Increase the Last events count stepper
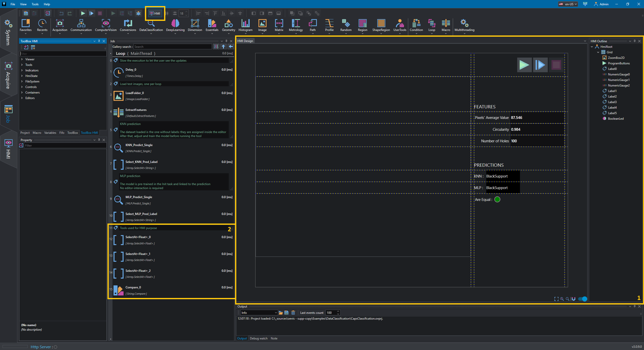Screen dimensions: 644x350 click(338, 311)
